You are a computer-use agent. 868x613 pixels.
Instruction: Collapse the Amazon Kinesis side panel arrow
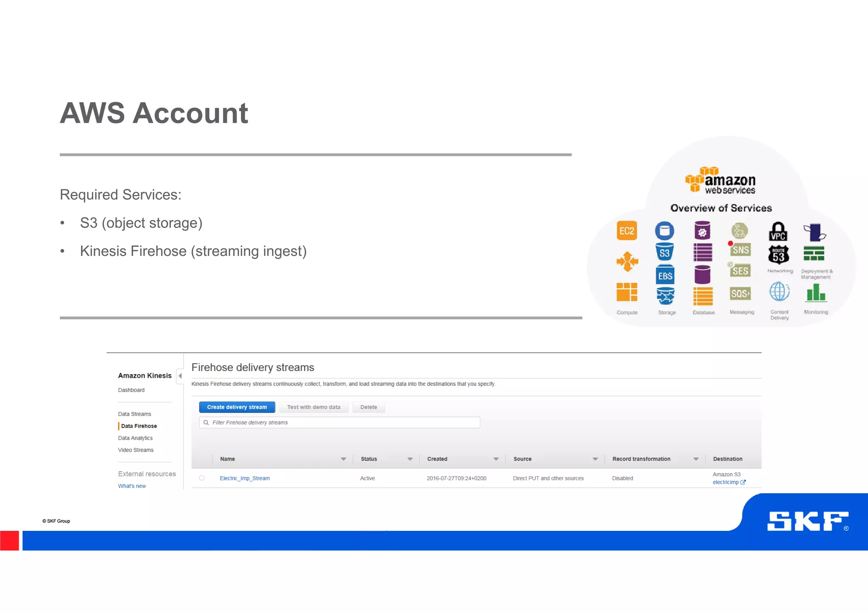coord(180,376)
